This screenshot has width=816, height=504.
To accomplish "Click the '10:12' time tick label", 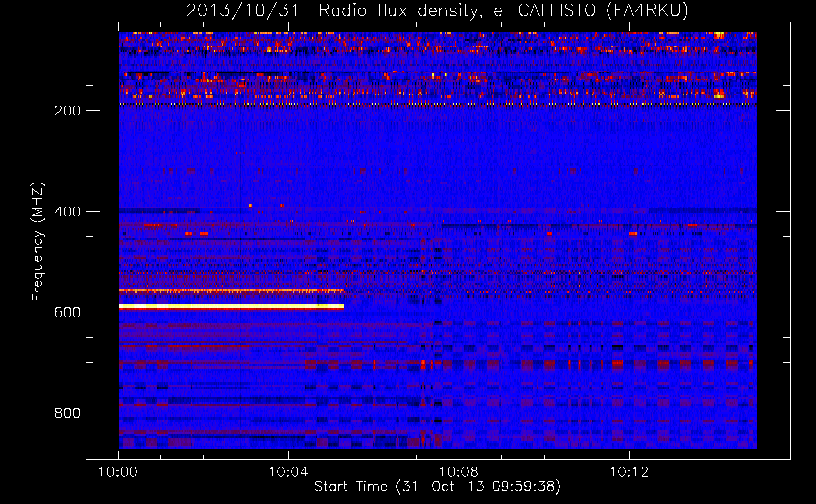I will pos(629,472).
